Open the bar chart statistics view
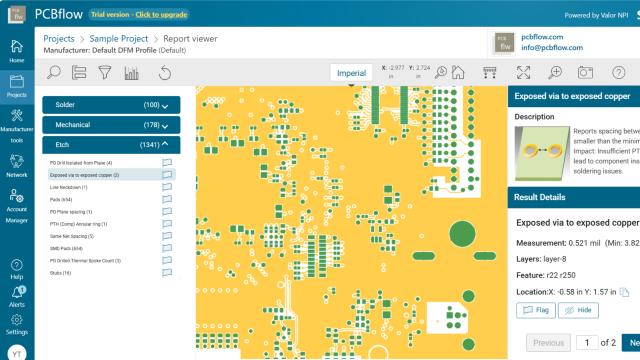This screenshot has height=360, width=640. (131, 73)
